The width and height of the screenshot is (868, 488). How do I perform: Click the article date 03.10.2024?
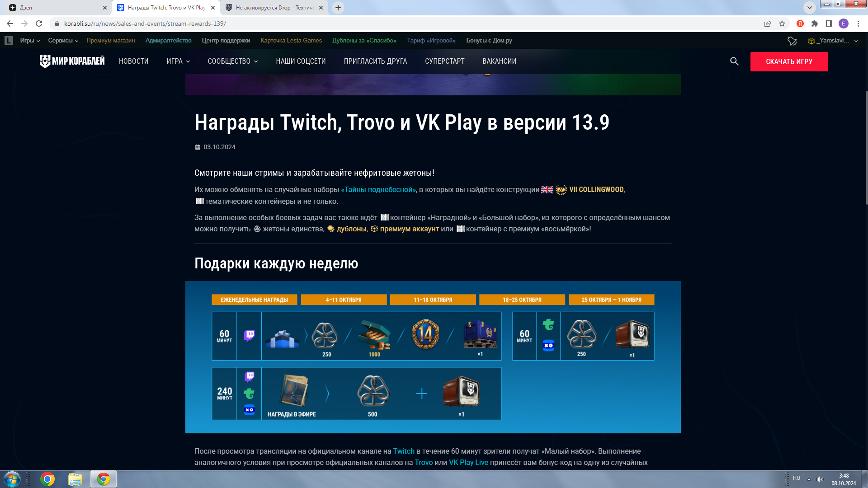tap(219, 147)
